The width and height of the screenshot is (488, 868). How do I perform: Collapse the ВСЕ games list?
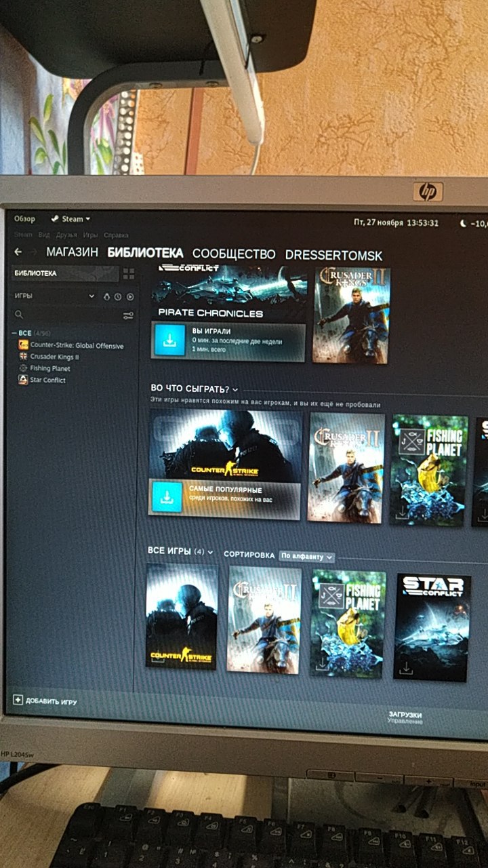14,333
